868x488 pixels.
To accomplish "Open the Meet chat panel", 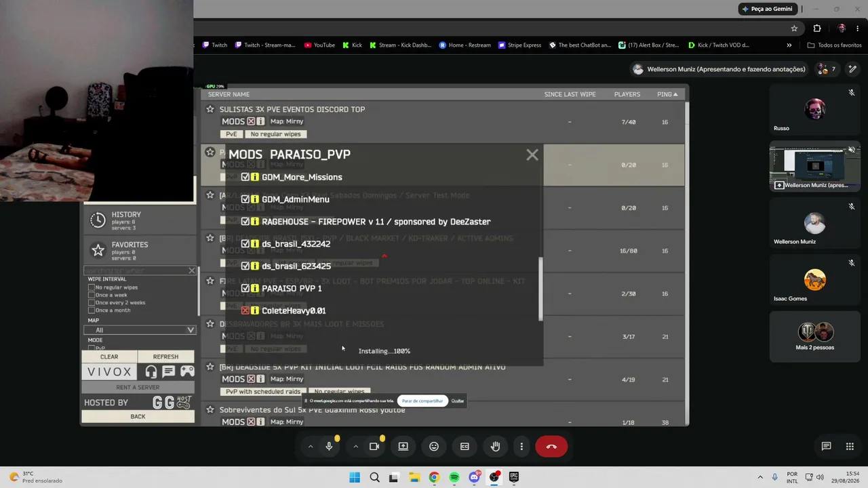I will coord(826,447).
